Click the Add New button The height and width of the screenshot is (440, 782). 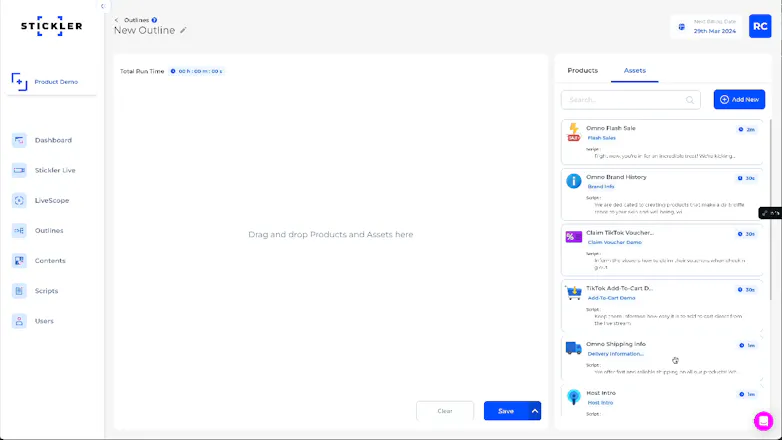[739, 99]
